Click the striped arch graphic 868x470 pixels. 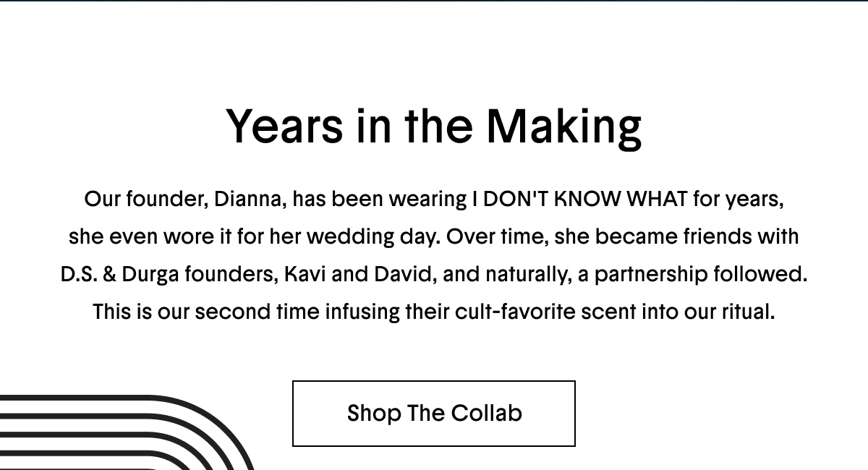[x=127, y=432]
